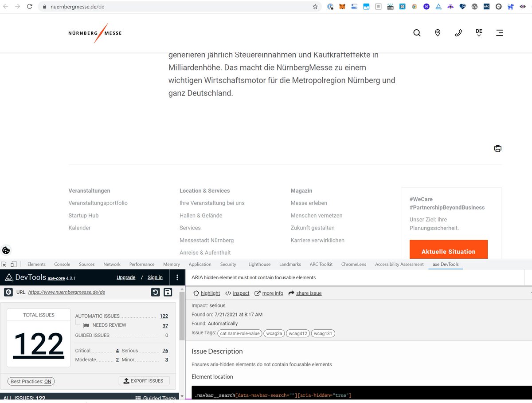
Task: Click the NürnbergMesse logo
Action: 95,33
